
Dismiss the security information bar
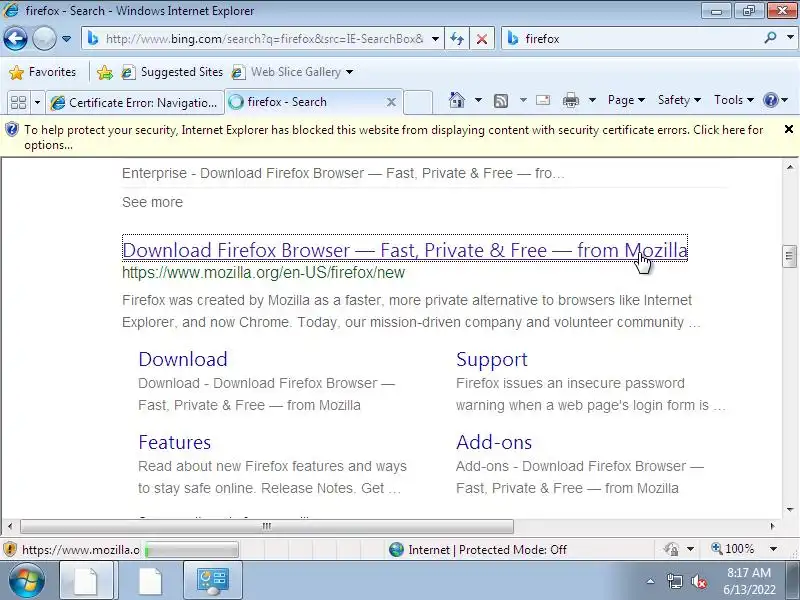(788, 130)
